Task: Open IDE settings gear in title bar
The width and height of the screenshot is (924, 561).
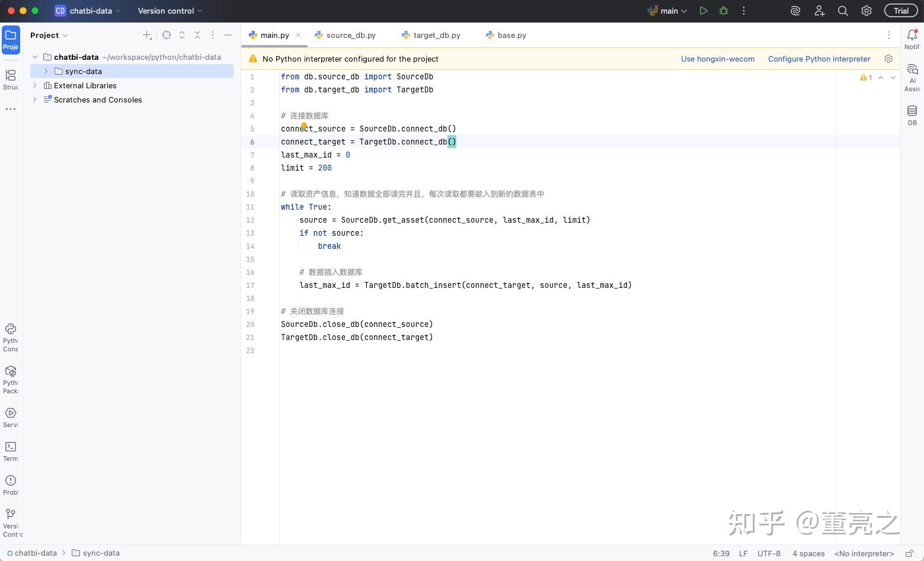Action: click(867, 11)
